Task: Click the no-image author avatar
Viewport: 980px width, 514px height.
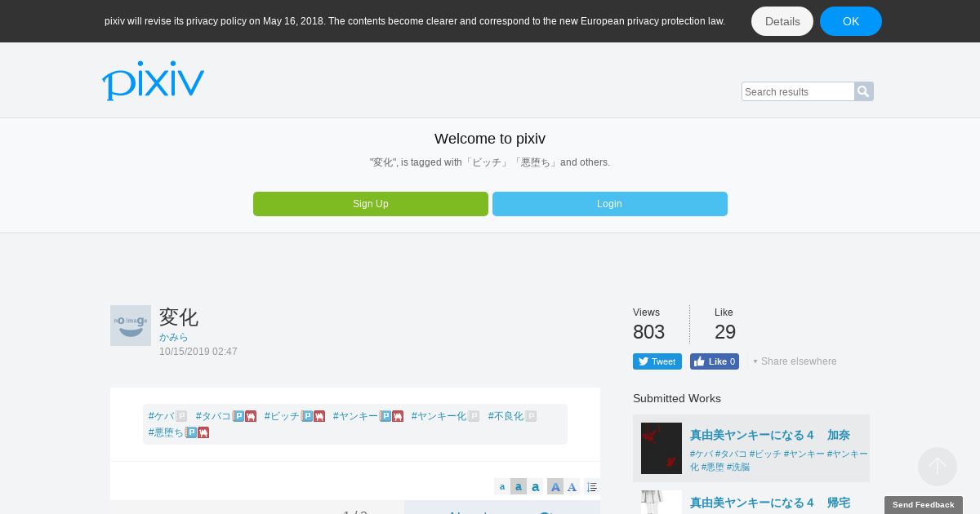Action: pyautogui.click(x=131, y=326)
